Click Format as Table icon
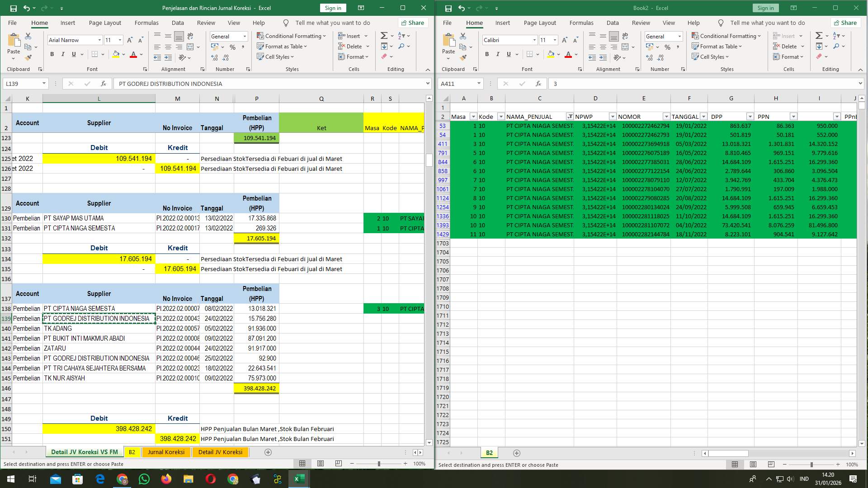The image size is (868, 488). coord(261,47)
